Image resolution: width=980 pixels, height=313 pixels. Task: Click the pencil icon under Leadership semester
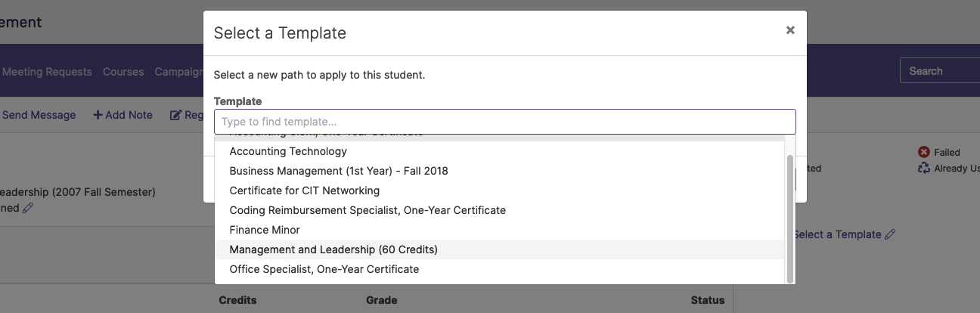coord(28,208)
